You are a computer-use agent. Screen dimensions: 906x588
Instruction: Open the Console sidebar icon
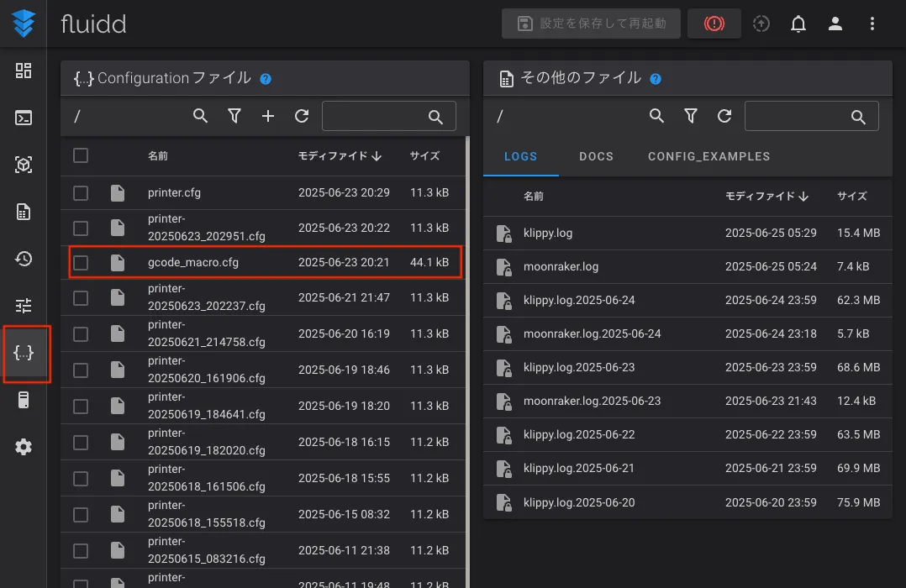(24, 118)
